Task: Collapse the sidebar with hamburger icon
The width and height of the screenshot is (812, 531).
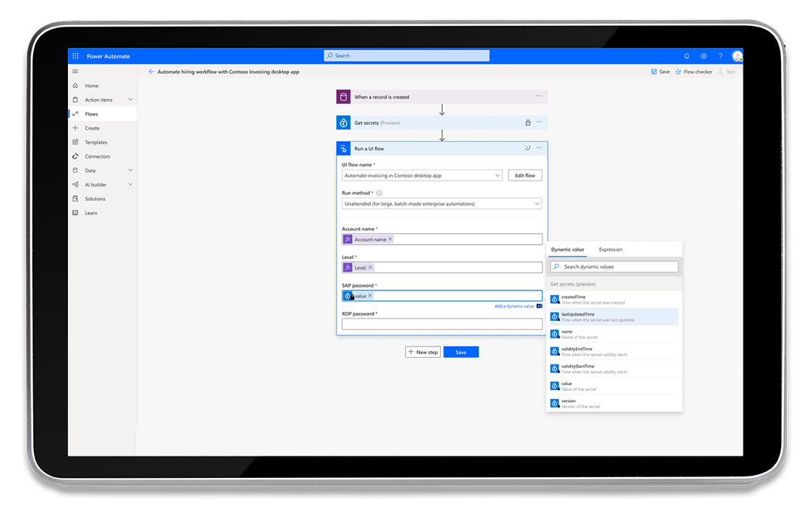Action: 75,72
